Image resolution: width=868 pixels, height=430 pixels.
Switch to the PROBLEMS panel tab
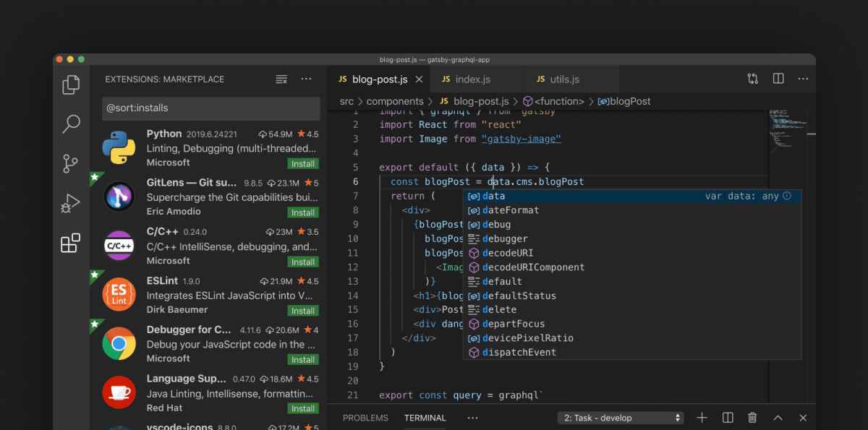pos(365,418)
